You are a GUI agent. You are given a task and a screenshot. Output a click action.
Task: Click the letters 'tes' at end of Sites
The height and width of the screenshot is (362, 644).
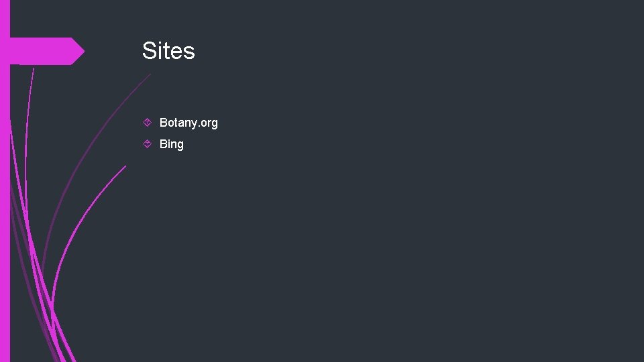[180, 51]
